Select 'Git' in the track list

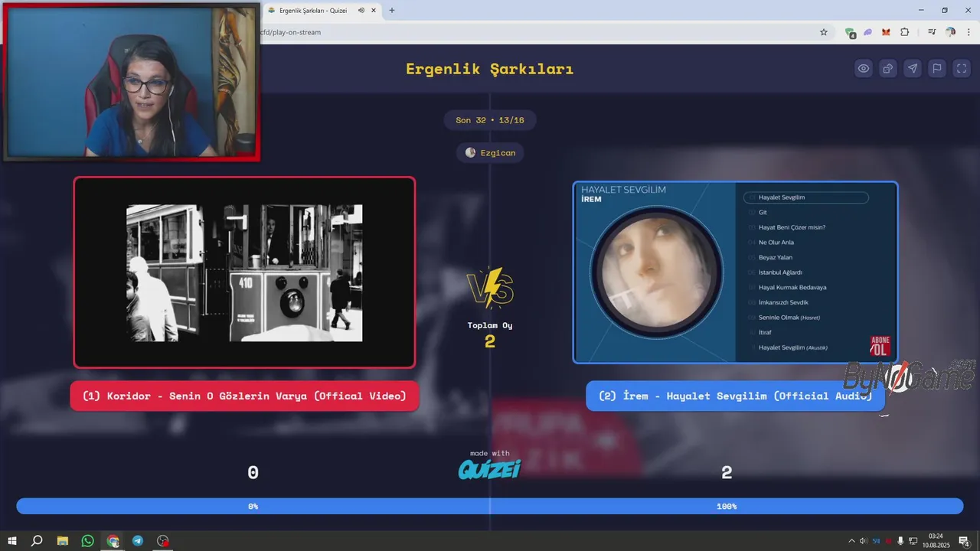tap(763, 212)
